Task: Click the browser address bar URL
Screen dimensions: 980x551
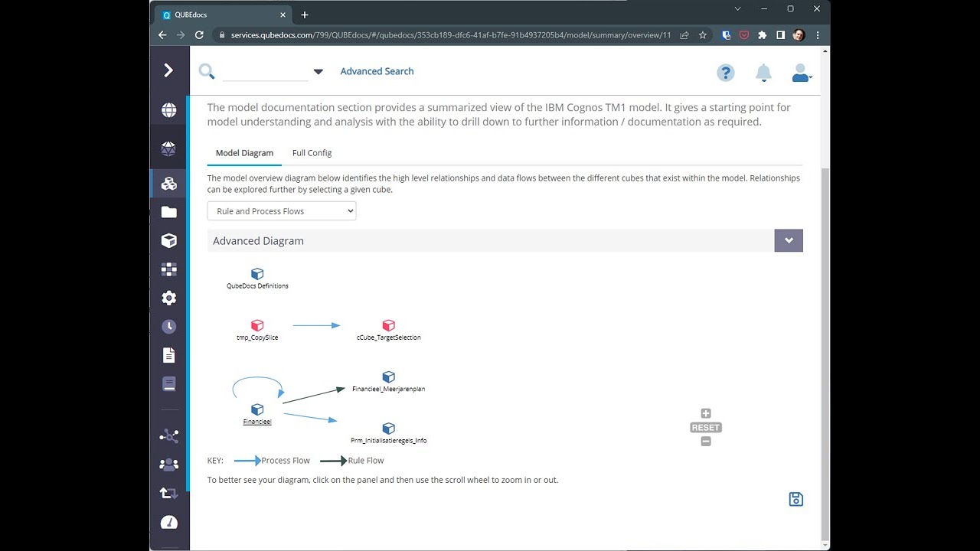Action: click(x=451, y=35)
